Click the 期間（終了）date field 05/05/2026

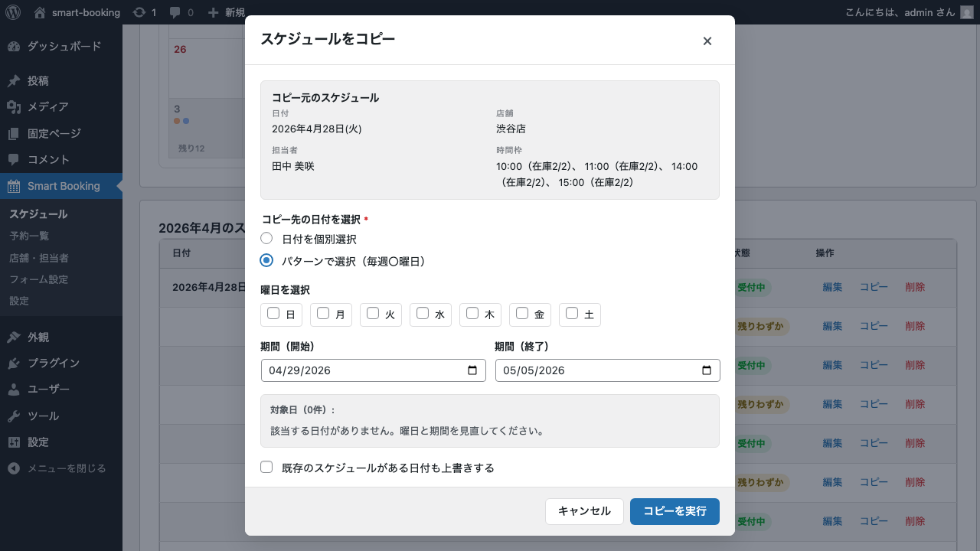coord(608,370)
